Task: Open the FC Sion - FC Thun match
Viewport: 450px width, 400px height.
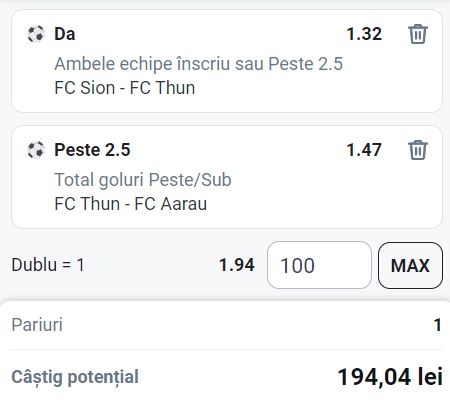Action: coord(125,88)
